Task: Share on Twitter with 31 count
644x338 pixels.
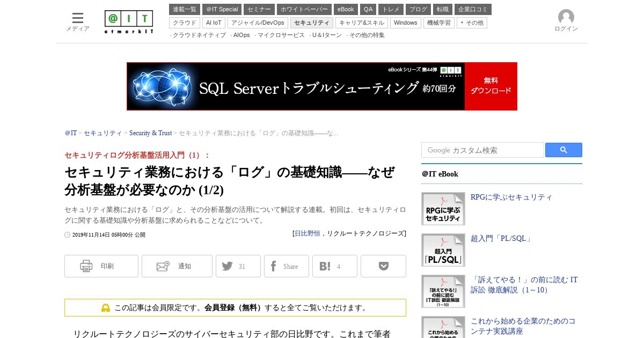Action: point(238,266)
